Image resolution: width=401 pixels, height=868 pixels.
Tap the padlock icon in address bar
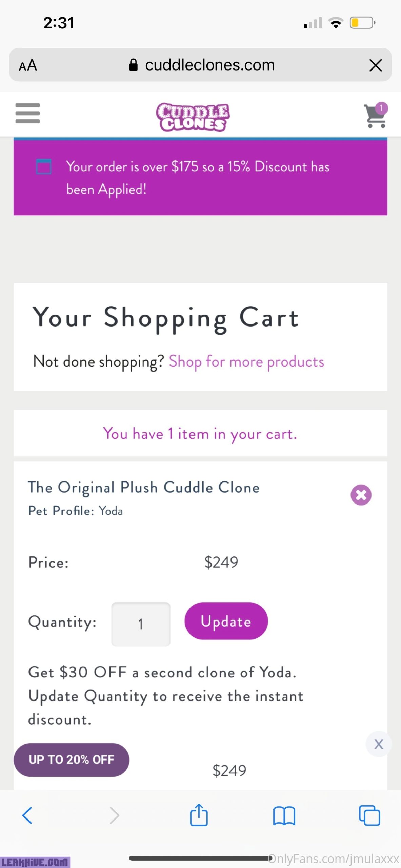coord(134,65)
